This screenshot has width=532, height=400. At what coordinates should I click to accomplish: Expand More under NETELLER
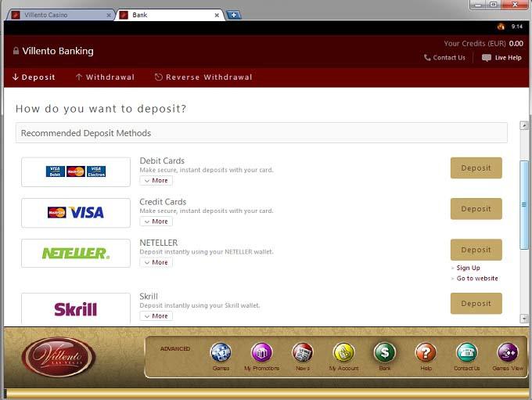(156, 262)
